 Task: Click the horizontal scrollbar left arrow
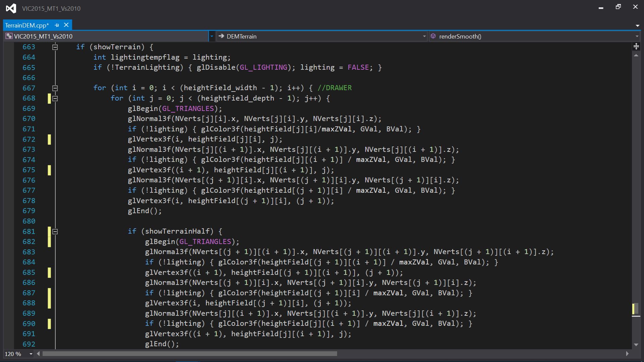click(x=38, y=354)
